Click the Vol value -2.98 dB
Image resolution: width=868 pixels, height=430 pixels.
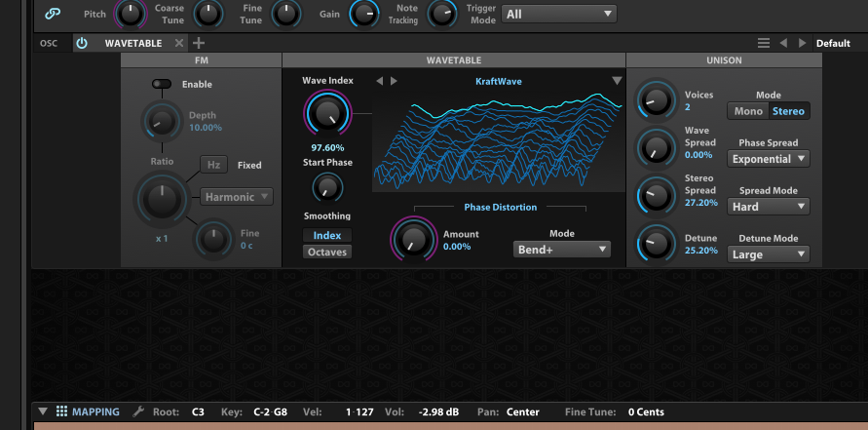tap(439, 412)
